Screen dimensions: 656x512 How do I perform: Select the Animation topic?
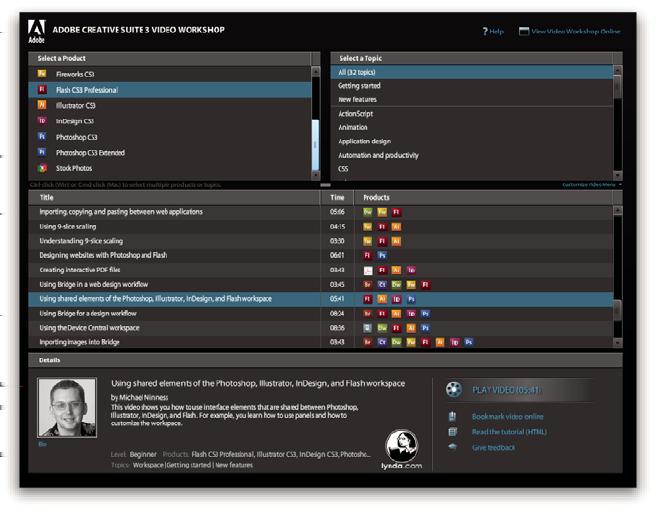pyautogui.click(x=472, y=128)
